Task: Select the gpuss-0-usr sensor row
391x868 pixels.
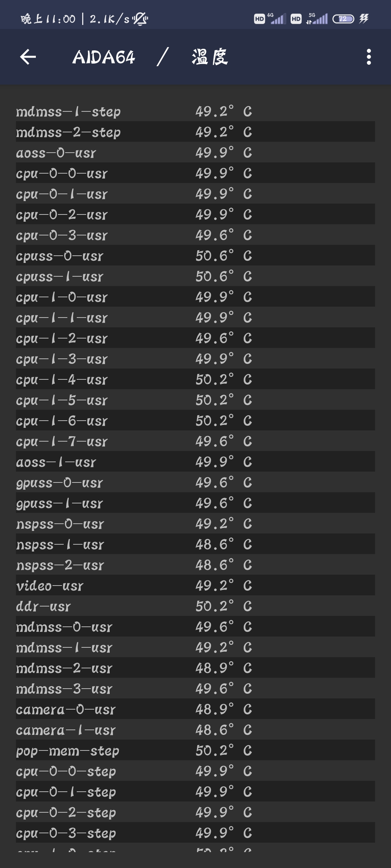Action: tap(195, 482)
